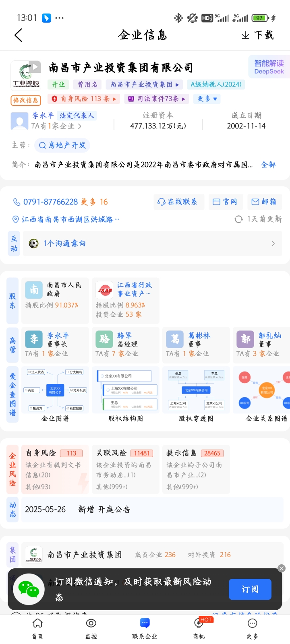290x644 pixels.
Task: Select the 股东 side label
Action: click(x=12, y=301)
